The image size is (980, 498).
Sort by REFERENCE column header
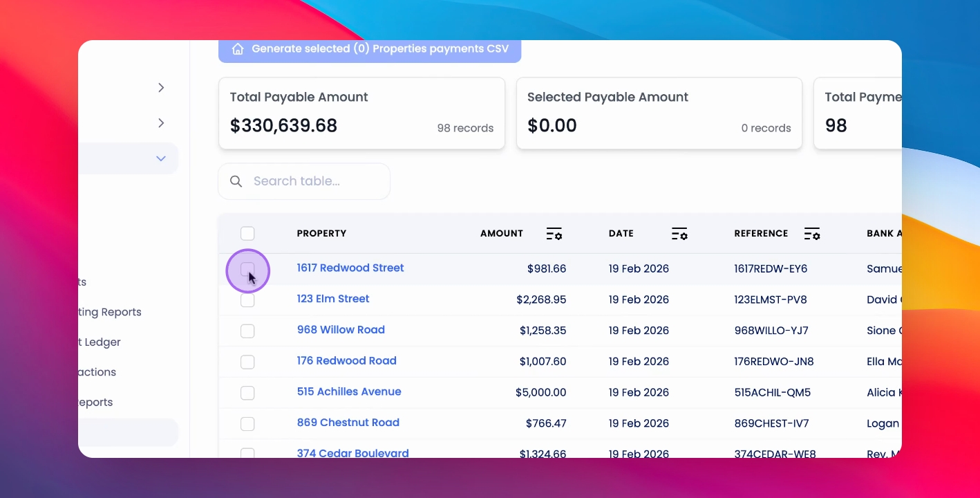[x=761, y=234]
